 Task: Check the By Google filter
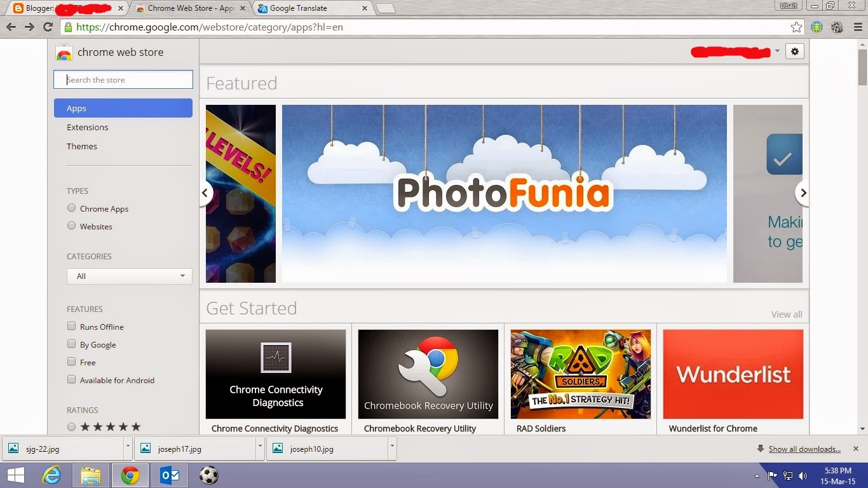click(x=71, y=344)
